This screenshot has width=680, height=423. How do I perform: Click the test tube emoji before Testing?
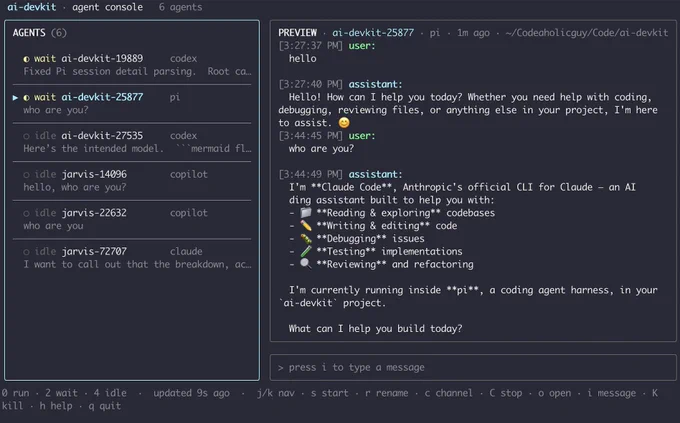(x=306, y=251)
